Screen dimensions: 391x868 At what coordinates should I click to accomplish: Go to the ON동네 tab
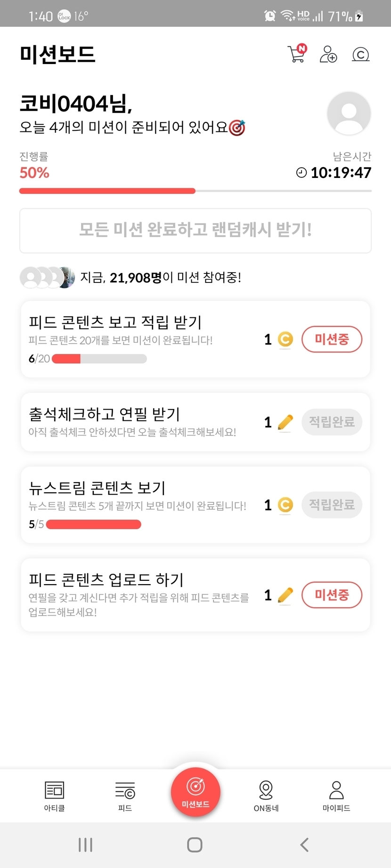pyautogui.click(x=266, y=796)
